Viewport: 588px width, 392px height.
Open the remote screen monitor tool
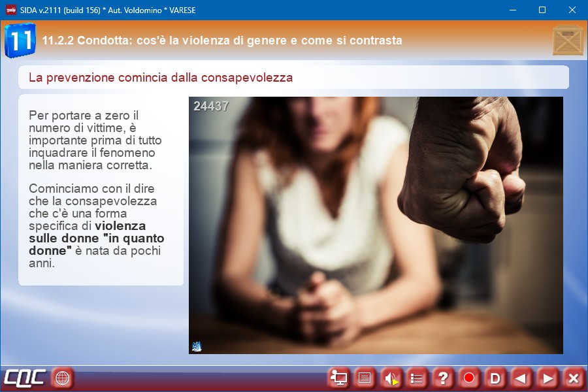coord(338,378)
